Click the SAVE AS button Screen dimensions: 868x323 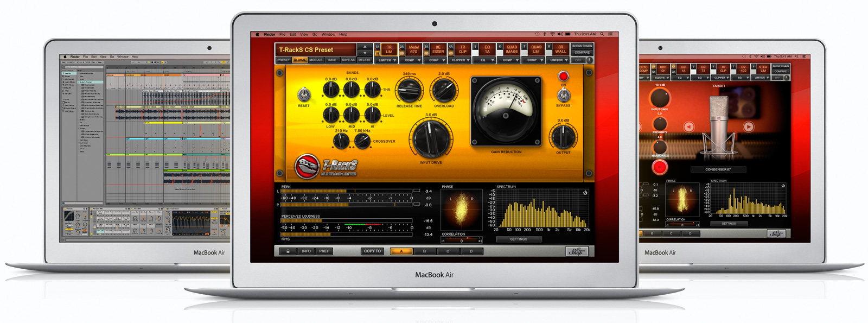348,60
